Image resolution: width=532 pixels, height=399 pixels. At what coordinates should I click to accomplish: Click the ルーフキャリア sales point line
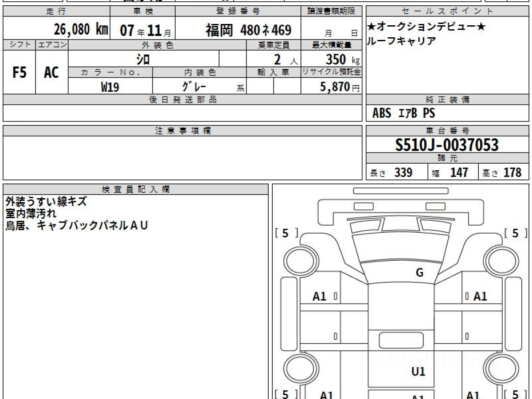pyautogui.click(x=402, y=41)
